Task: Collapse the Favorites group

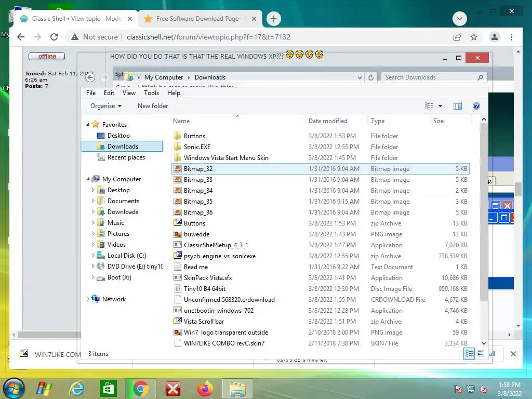Action: coord(88,125)
